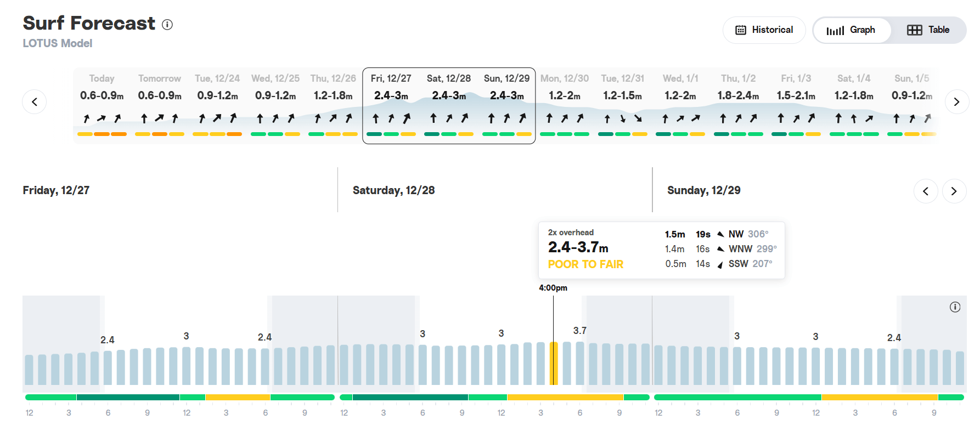Click the info icon beside Surf Forecast
The image size is (980, 425).
(167, 25)
